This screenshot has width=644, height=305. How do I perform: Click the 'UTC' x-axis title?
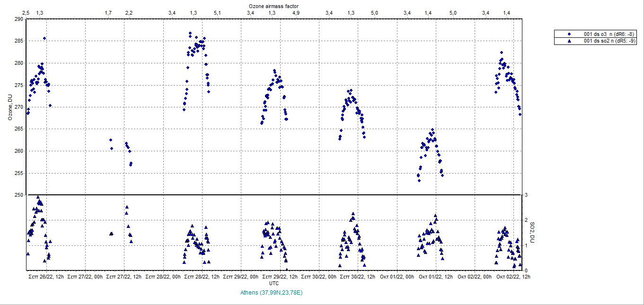273,283
